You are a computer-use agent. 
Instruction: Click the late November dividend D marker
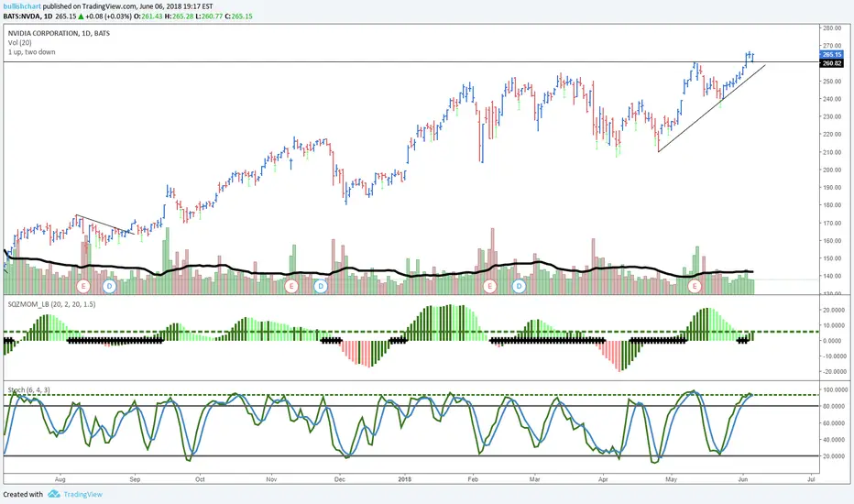[321, 286]
